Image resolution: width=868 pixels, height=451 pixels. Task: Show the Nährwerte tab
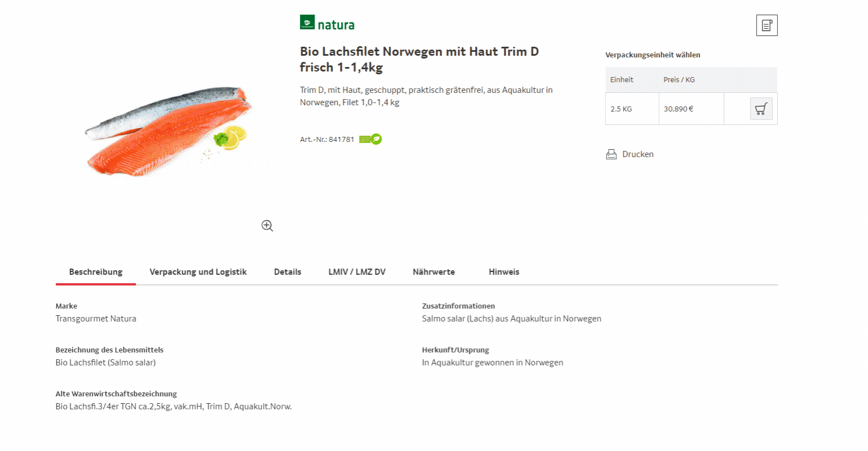433,272
